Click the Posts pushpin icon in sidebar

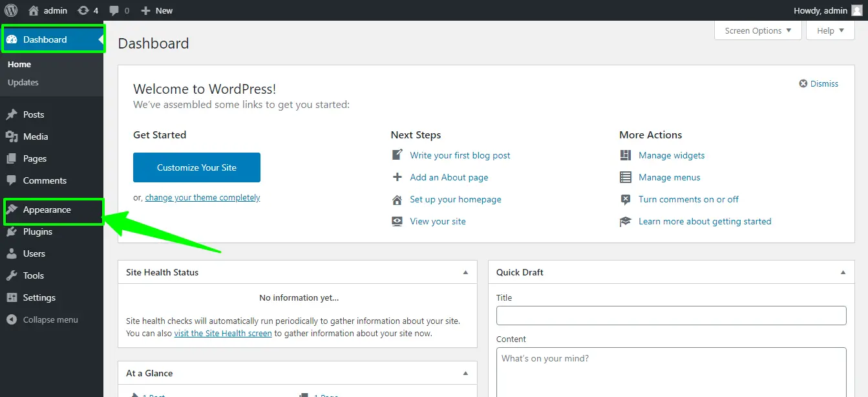(x=12, y=114)
